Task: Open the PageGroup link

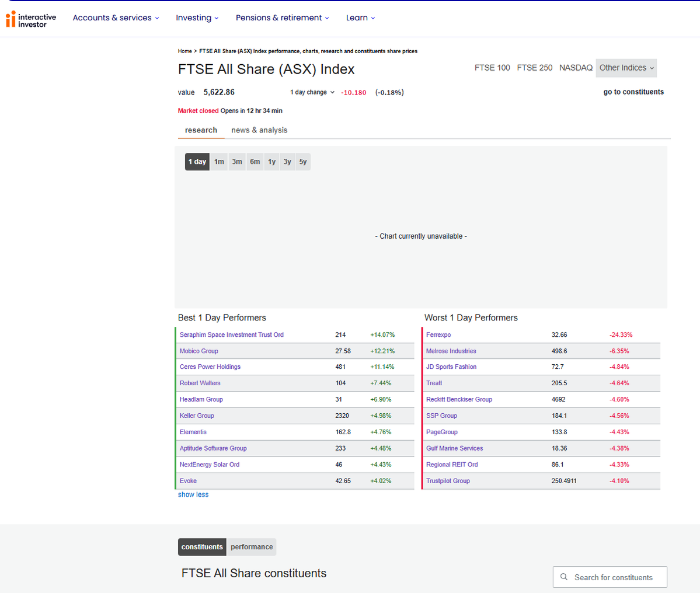Action: [x=441, y=432]
